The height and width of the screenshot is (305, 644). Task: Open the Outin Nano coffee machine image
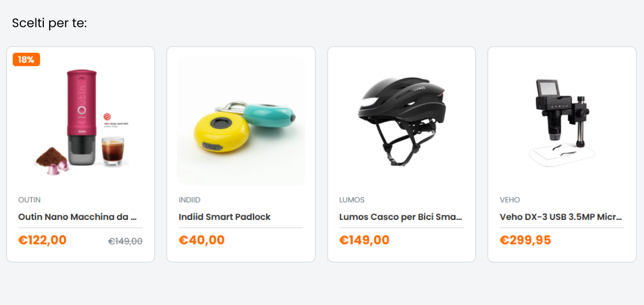(x=80, y=121)
